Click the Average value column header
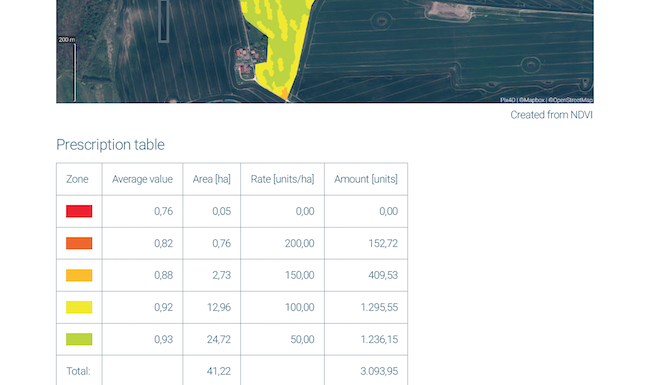650x385 pixels. [142, 179]
